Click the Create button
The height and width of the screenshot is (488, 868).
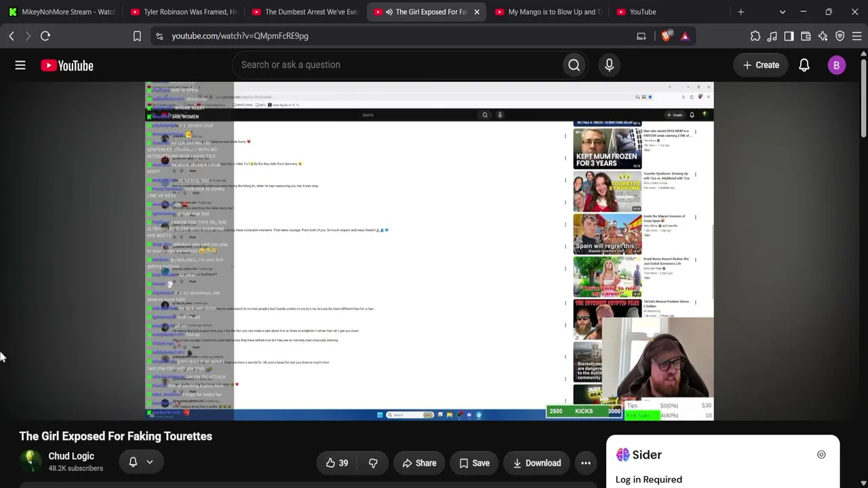(x=761, y=65)
